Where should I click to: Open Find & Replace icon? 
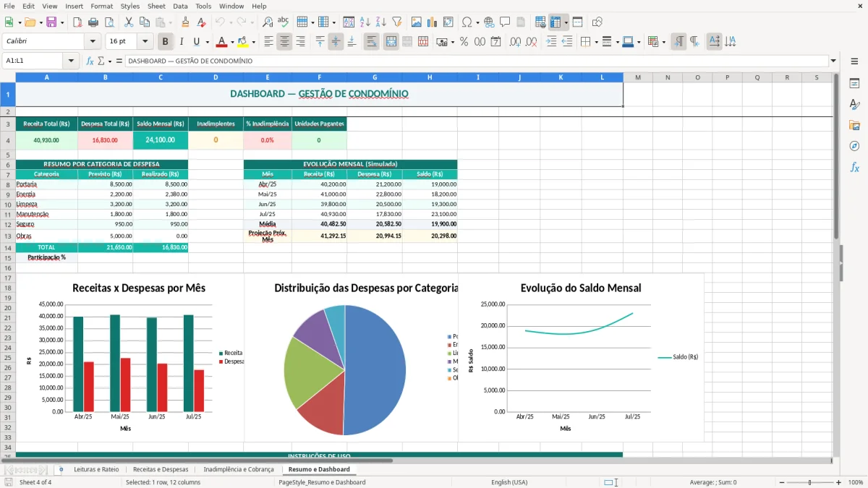tap(268, 22)
